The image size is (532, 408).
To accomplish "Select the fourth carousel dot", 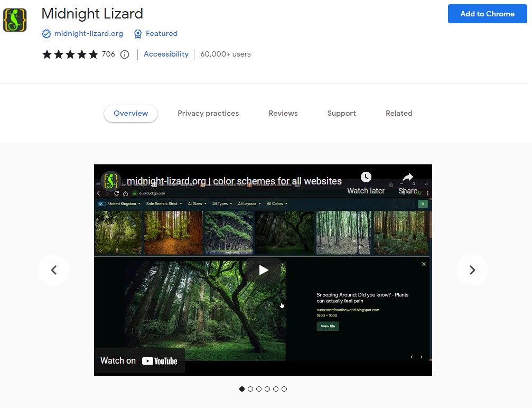I will (267, 389).
